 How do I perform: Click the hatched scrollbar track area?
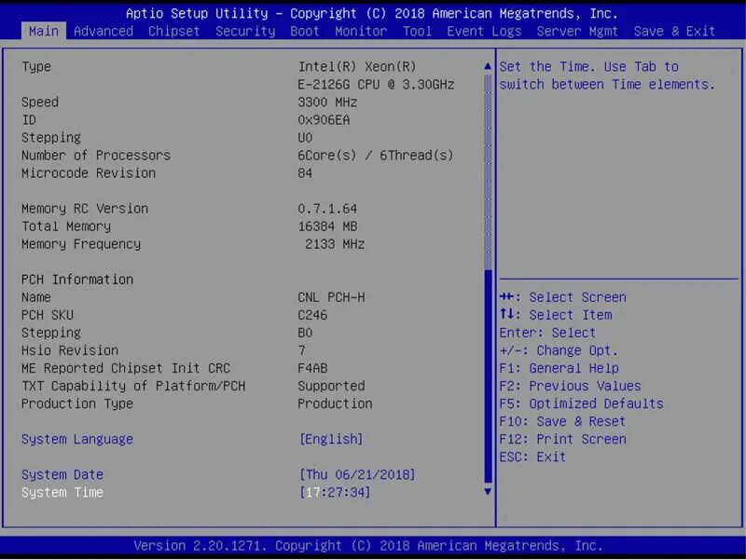pos(488,172)
